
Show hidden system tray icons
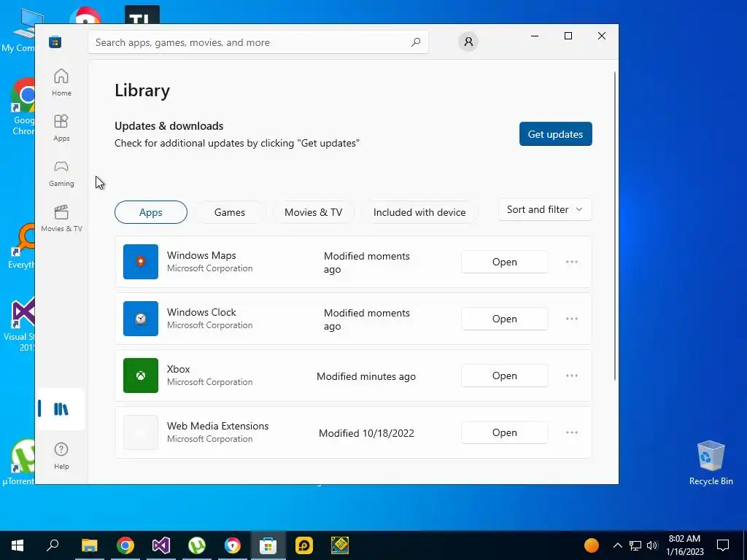pos(617,545)
